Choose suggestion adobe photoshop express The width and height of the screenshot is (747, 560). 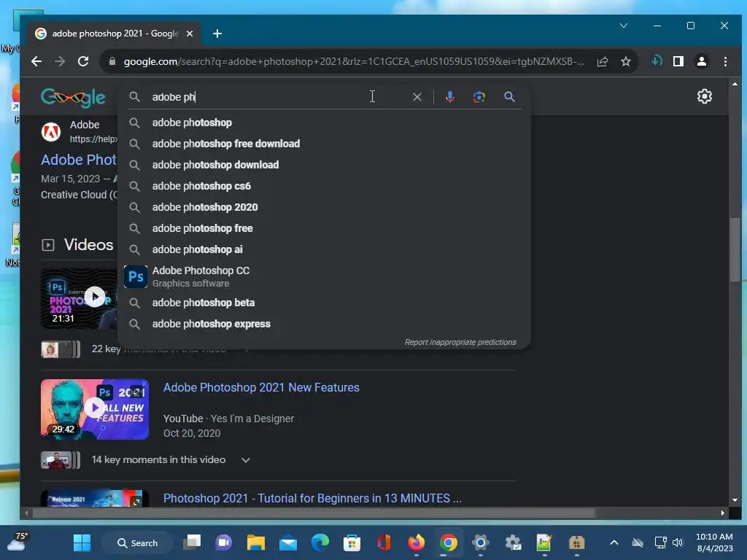click(x=324, y=324)
